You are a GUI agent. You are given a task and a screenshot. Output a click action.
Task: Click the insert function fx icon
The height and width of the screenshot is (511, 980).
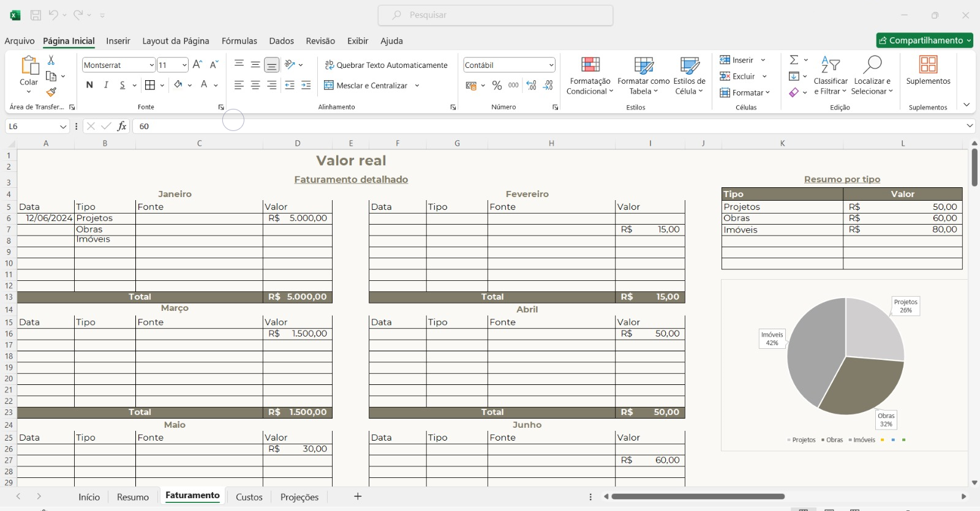coord(122,126)
